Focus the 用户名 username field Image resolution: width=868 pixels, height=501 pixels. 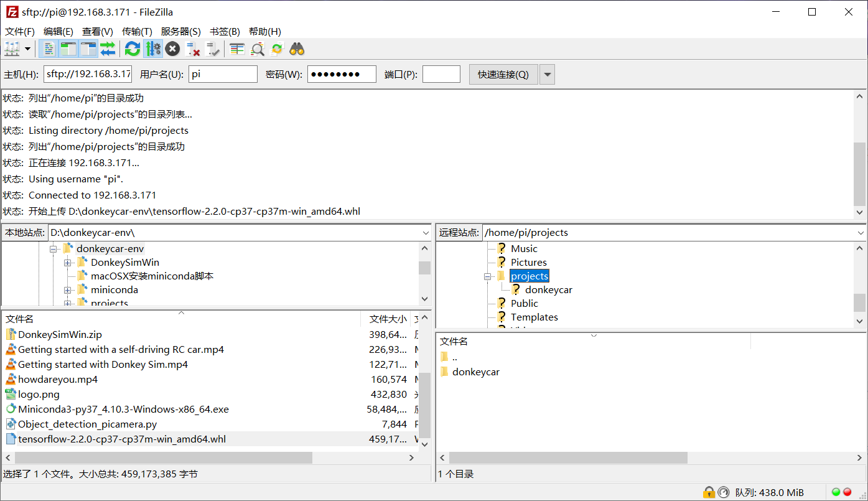223,75
